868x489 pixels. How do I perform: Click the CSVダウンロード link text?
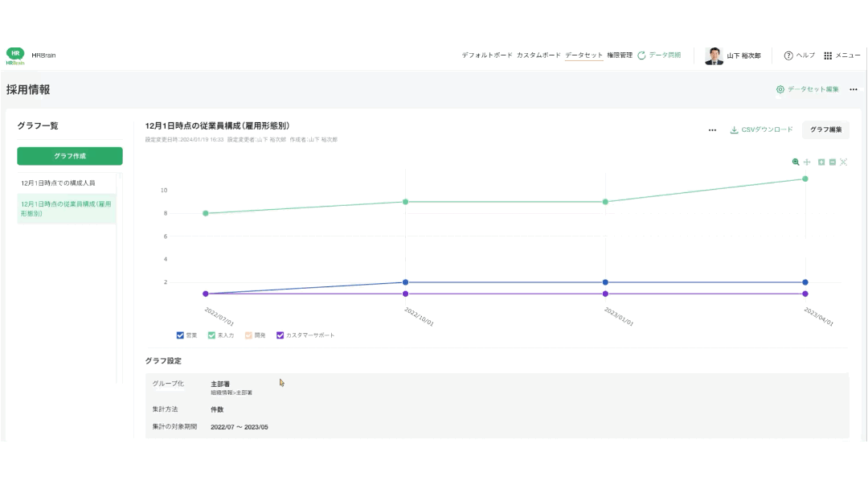tap(768, 129)
